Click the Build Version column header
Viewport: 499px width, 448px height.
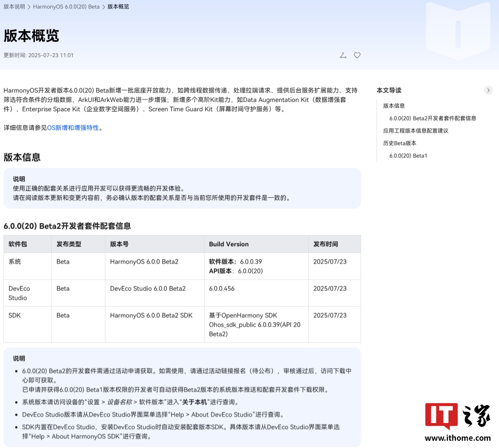pos(229,244)
